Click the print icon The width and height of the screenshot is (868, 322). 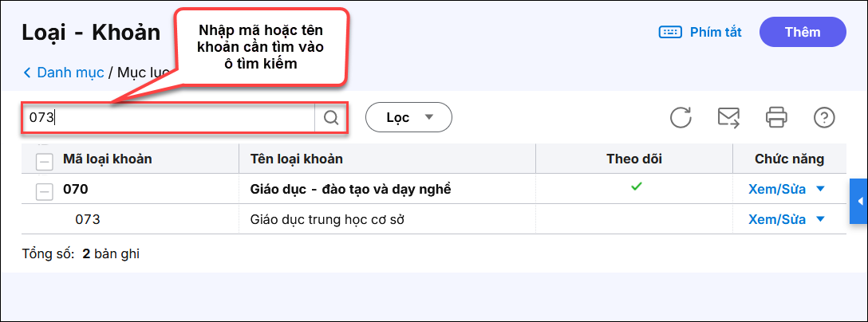[x=776, y=118]
